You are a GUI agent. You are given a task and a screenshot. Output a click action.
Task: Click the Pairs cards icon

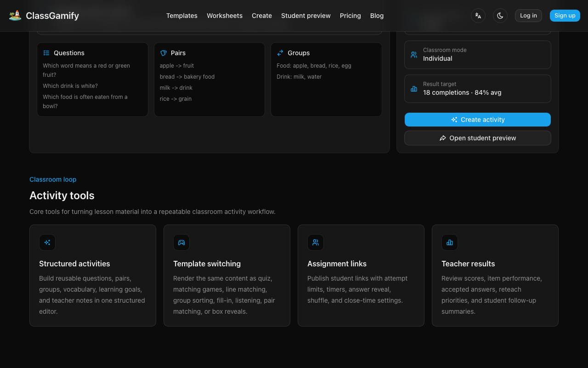point(164,53)
